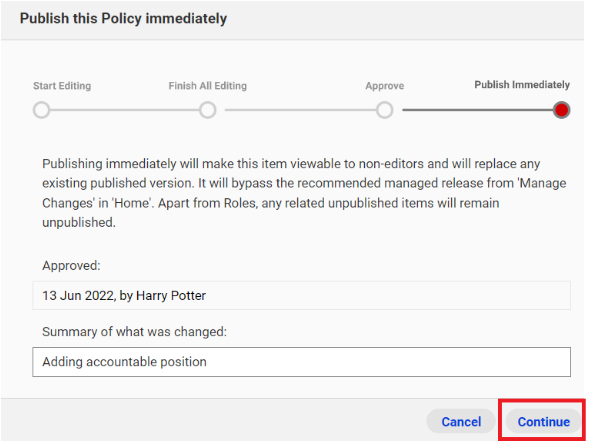Click the bold 'Publish Immediately' step label

coord(522,85)
